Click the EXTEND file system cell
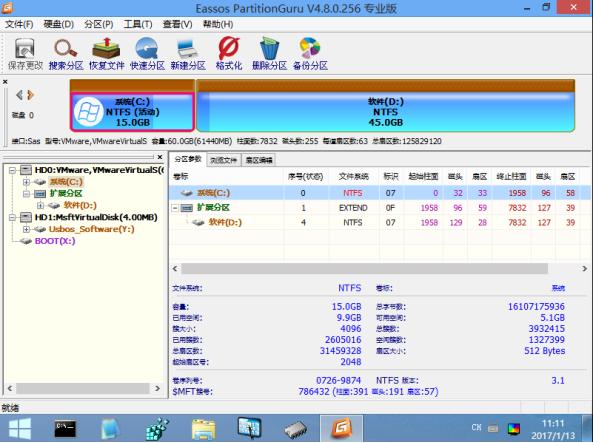This screenshot has width=593, height=443. pyautogui.click(x=353, y=208)
